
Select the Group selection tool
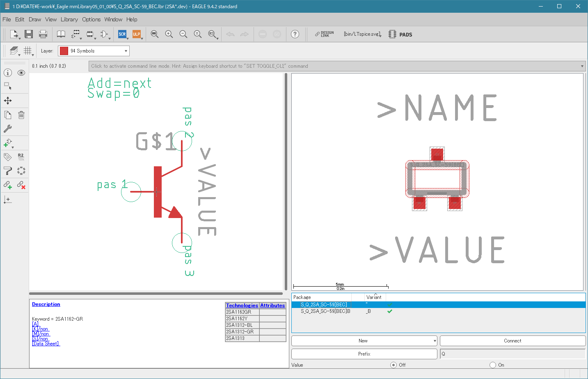(x=8, y=86)
